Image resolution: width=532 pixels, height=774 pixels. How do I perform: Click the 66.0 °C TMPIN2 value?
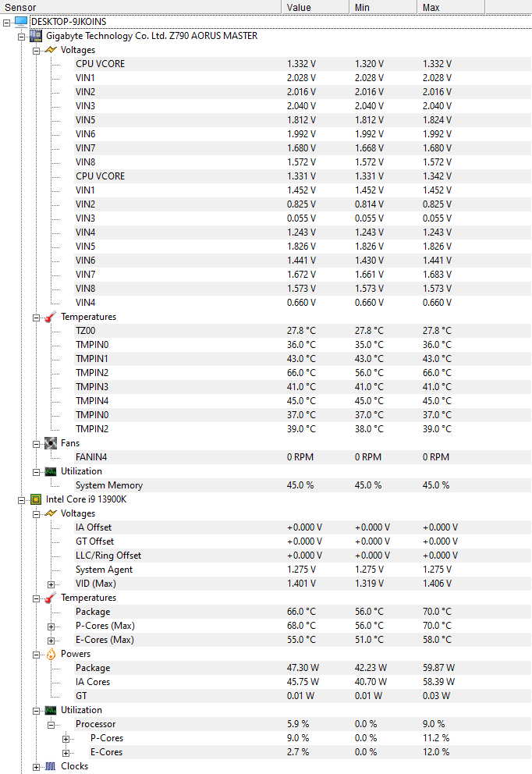(301, 373)
